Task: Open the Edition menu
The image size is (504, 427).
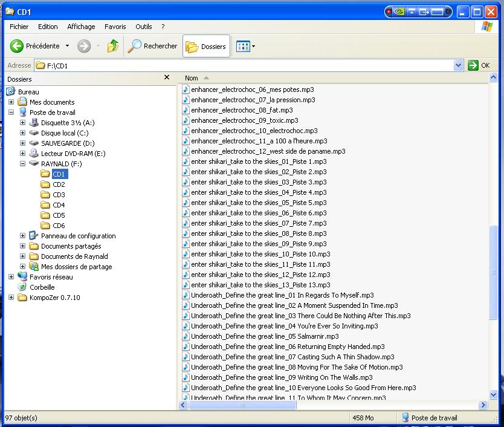Action: coord(48,27)
